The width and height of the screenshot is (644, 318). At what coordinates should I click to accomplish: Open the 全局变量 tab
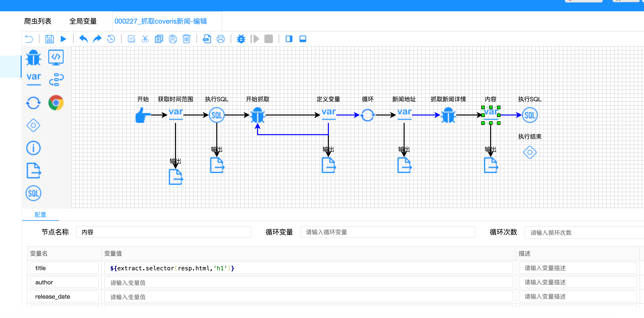coord(83,21)
